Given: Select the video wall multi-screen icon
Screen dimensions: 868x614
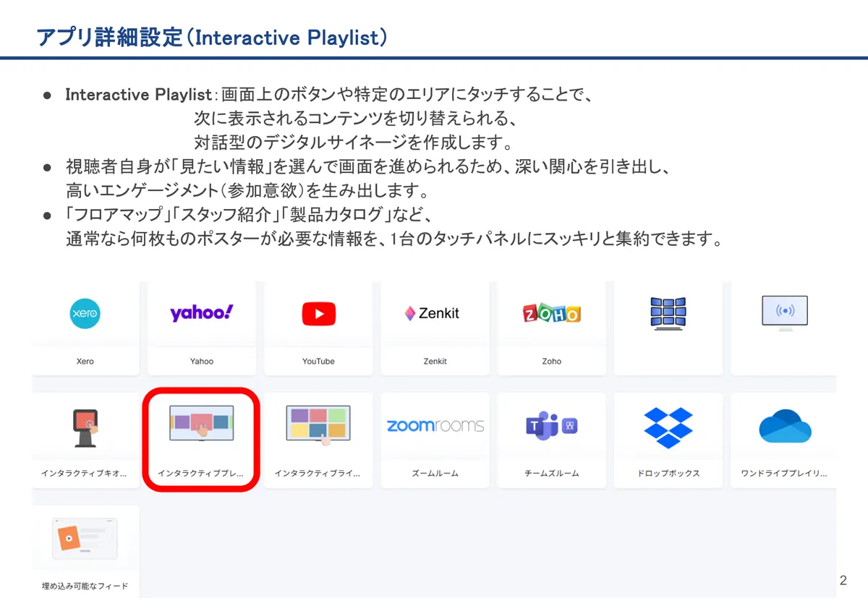Looking at the screenshot, I should 668,313.
